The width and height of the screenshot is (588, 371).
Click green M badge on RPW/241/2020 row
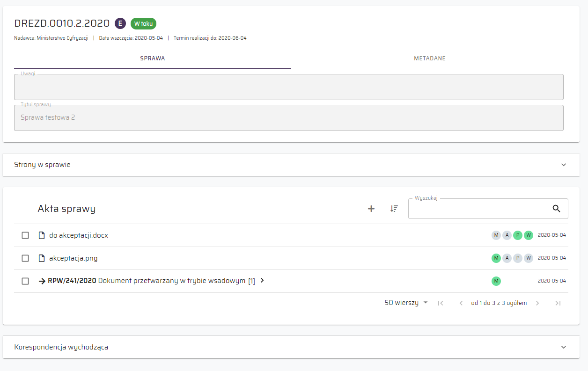pyautogui.click(x=496, y=281)
